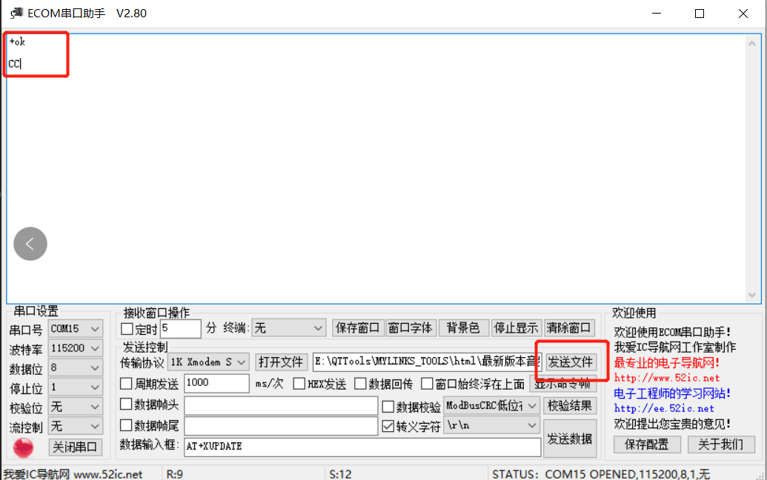Click 清除窗口 to clear receive window
The image size is (767, 480).
570,328
